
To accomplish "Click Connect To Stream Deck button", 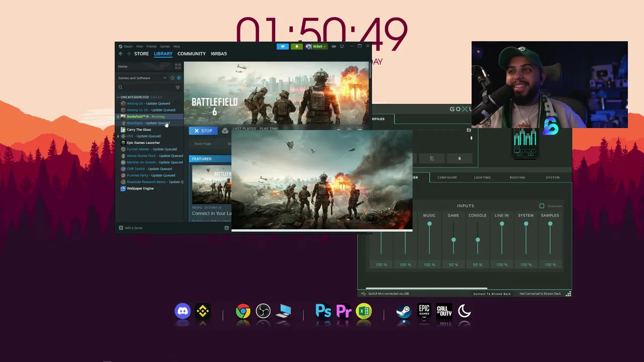I will coord(492,294).
